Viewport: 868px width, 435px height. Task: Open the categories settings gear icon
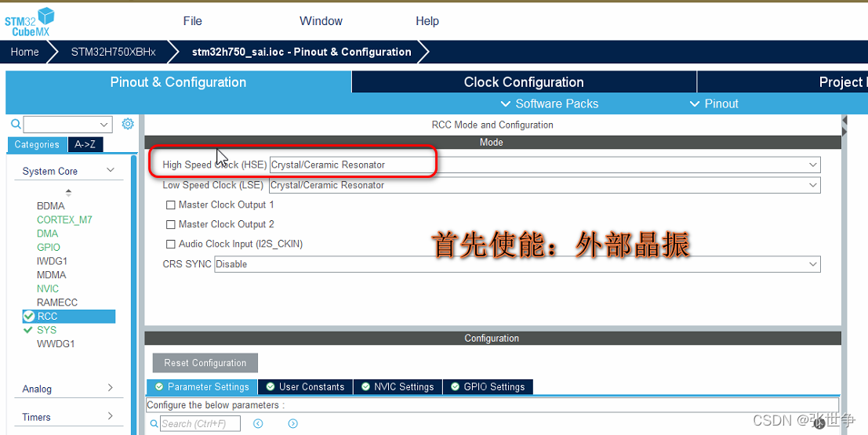(x=128, y=124)
